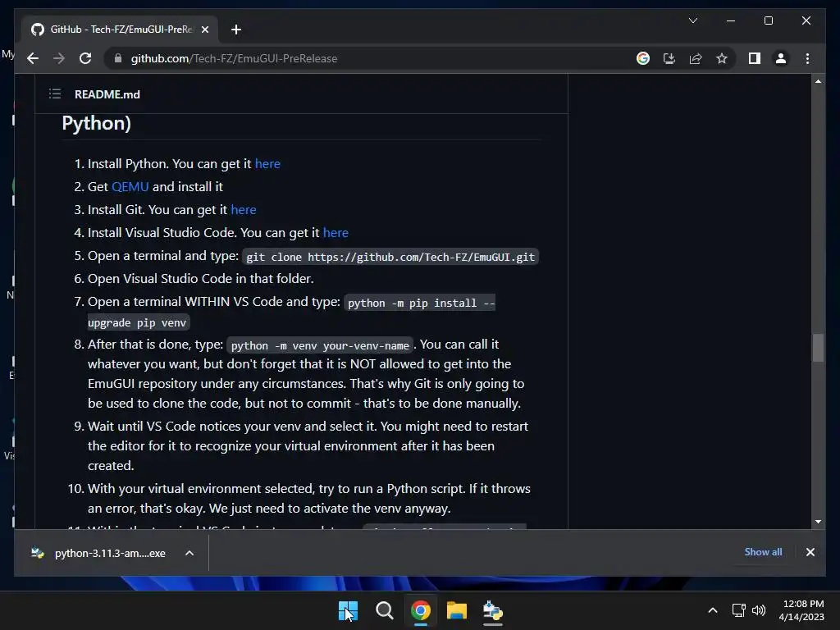Viewport: 840px width, 630px height.
Task: Click the 'Python)' section heading
Action: (97, 123)
